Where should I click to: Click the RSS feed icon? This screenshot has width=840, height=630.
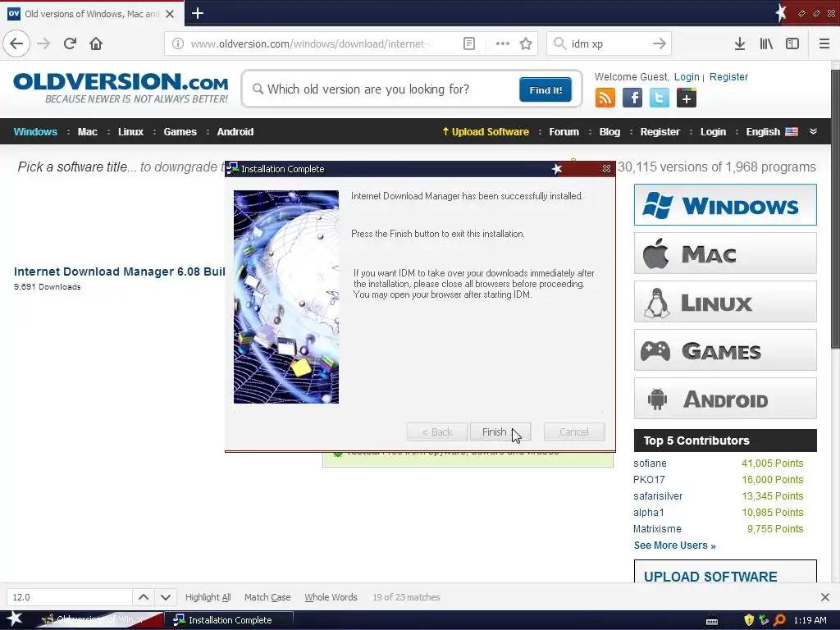605,98
